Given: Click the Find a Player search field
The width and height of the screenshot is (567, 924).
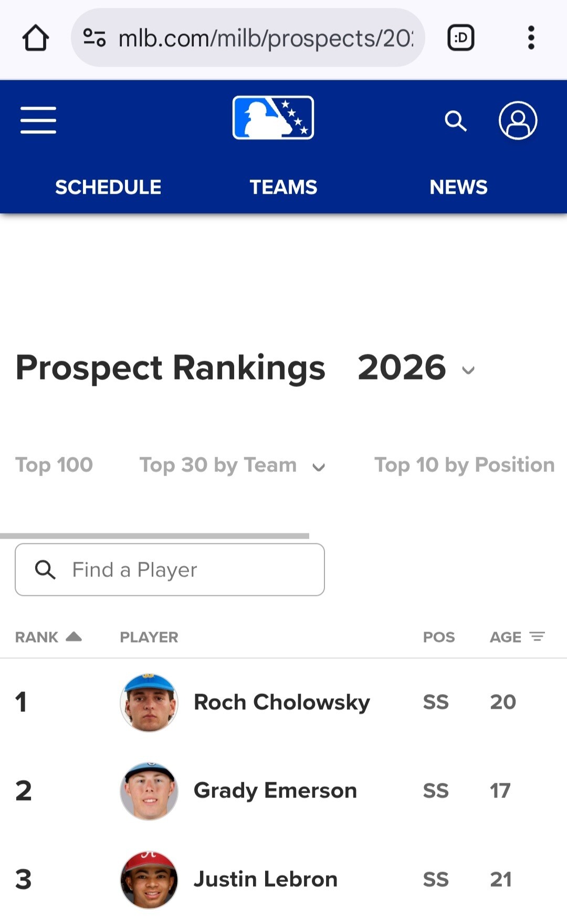Looking at the screenshot, I should click(x=170, y=570).
